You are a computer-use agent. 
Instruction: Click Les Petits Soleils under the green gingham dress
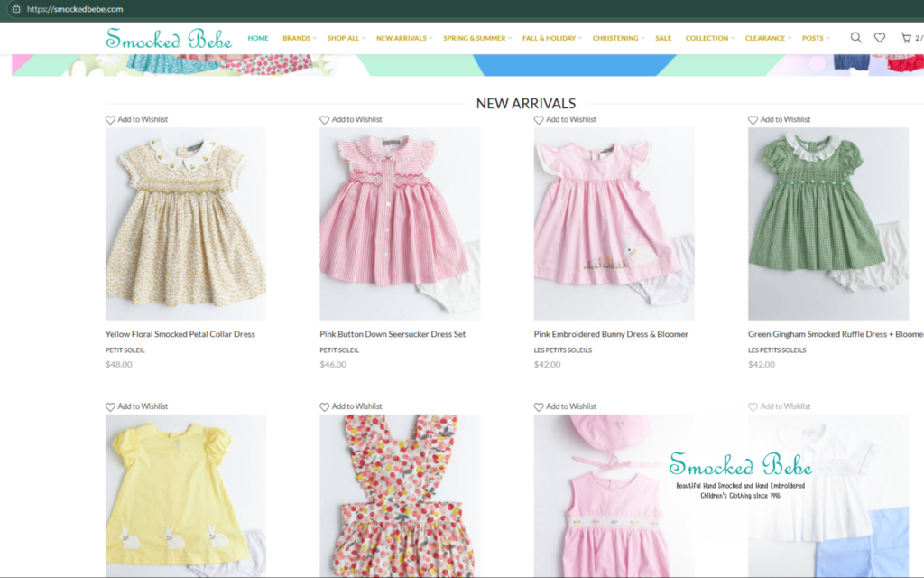777,350
